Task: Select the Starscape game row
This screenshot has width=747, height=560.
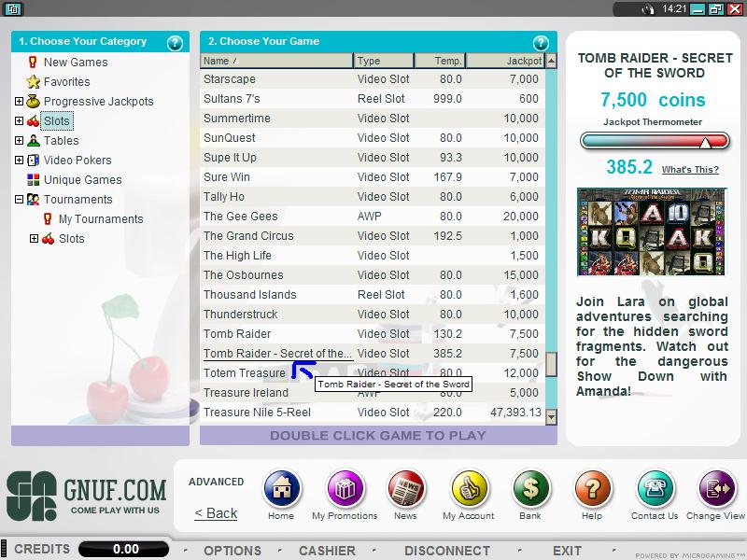Action: 373,79
